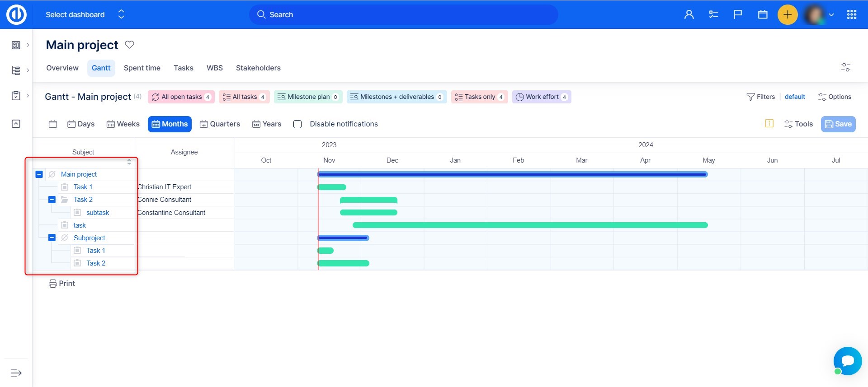
Task: Switch timeline zoom to Weeks
Action: (x=123, y=124)
